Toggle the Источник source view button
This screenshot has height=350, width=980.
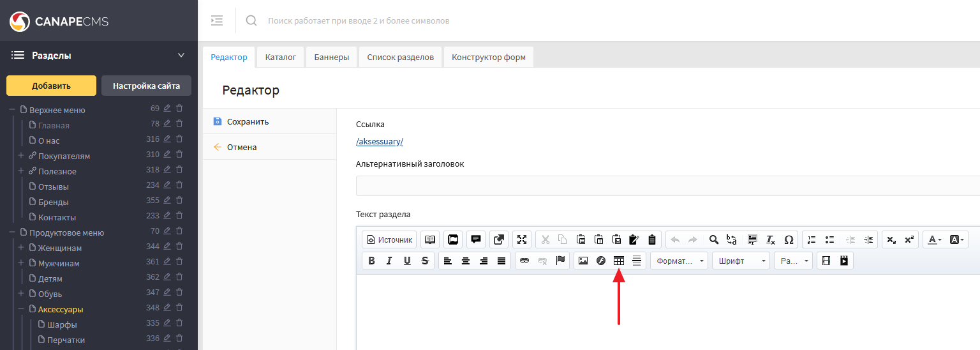[x=389, y=240]
